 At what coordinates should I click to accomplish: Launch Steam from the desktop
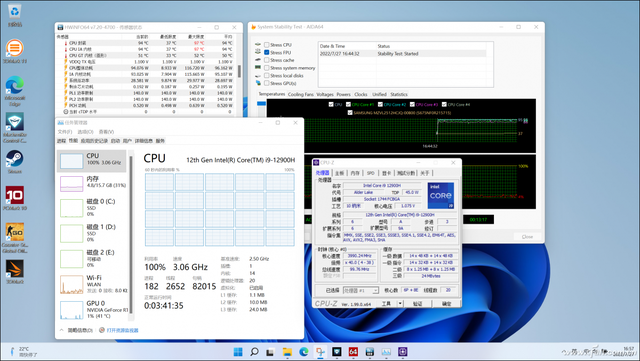click(15, 162)
